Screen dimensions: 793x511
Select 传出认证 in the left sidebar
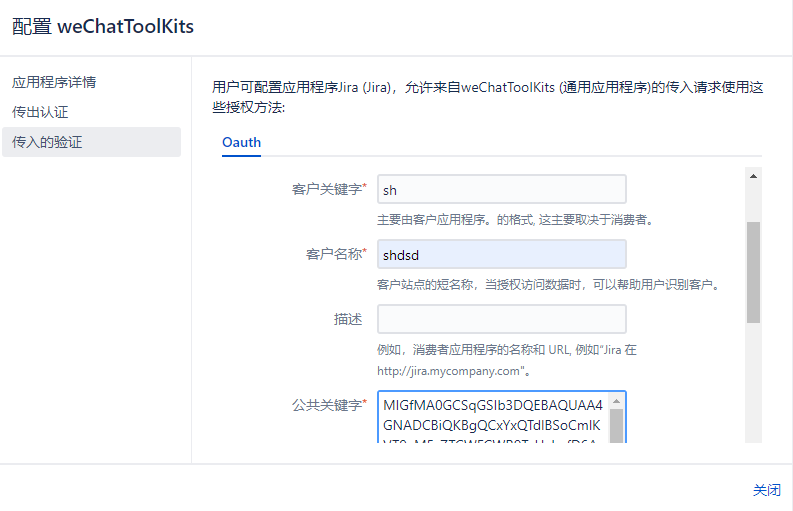pos(40,112)
